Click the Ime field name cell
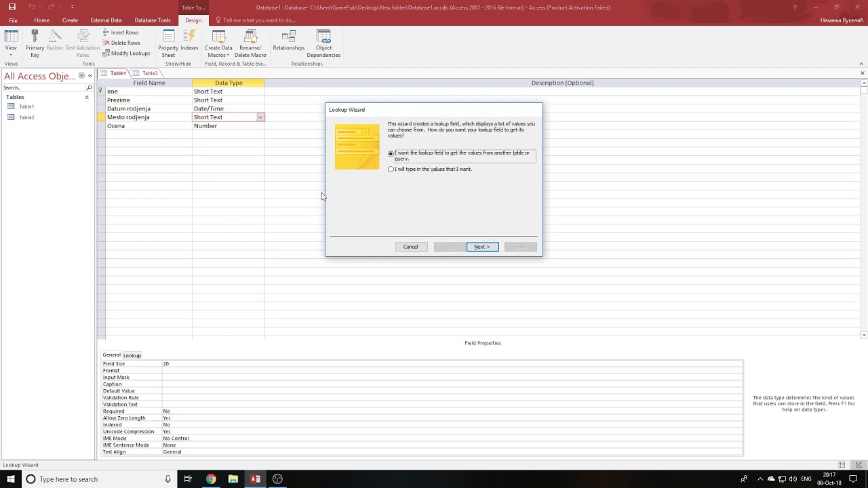 (x=149, y=91)
